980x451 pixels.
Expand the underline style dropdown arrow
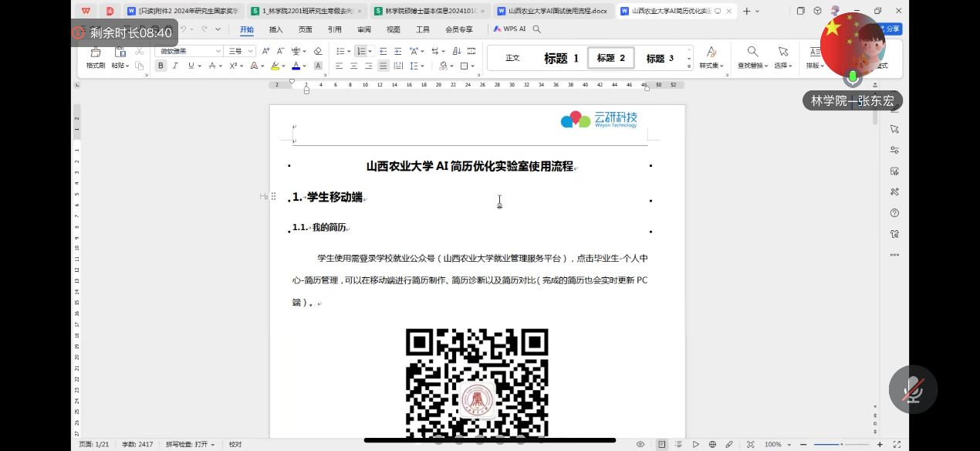[199, 66]
